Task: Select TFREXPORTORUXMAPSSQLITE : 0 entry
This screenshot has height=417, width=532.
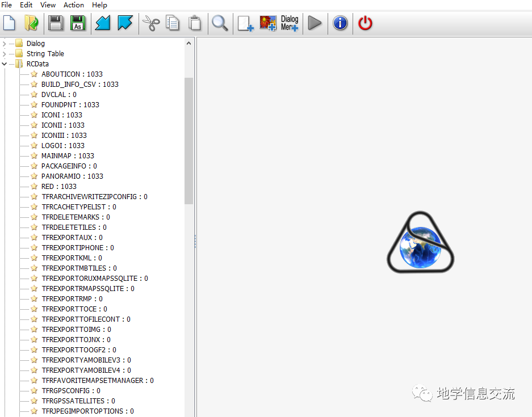Action: click(95, 279)
